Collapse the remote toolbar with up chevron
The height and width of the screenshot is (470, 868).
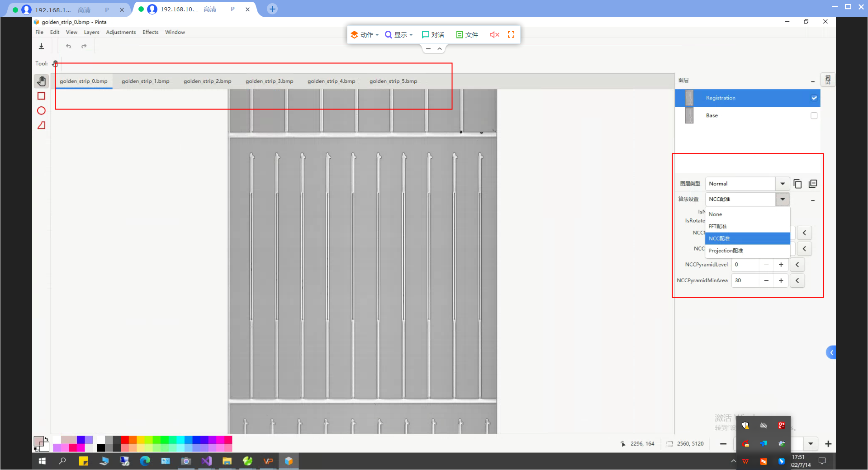pos(440,48)
